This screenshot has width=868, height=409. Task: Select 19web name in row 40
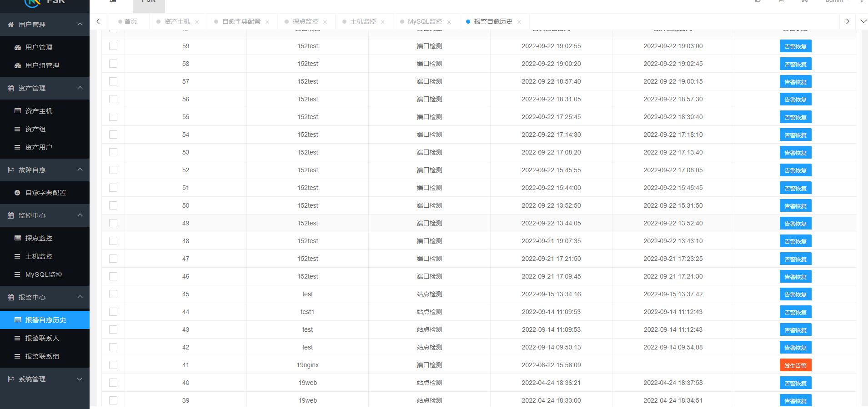click(x=308, y=383)
